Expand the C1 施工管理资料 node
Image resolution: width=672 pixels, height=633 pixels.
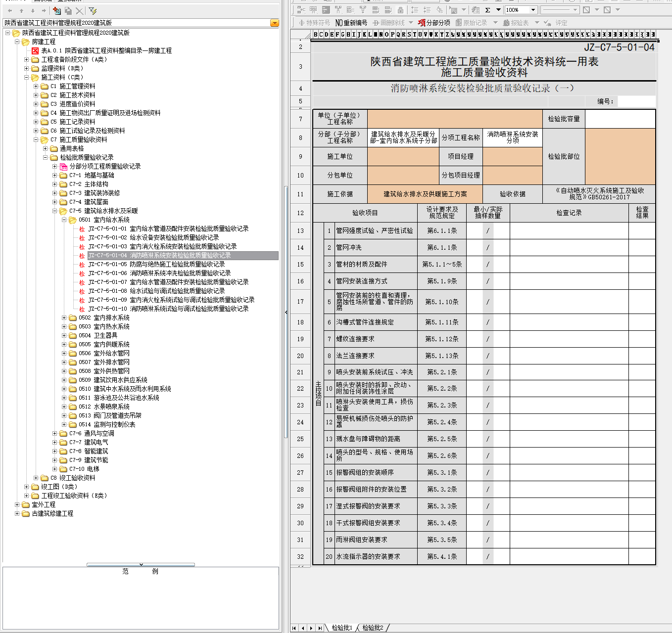click(x=36, y=86)
